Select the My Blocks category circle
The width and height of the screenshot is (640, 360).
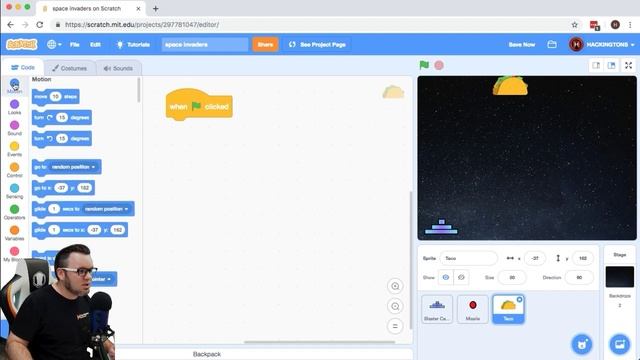[x=14, y=251]
